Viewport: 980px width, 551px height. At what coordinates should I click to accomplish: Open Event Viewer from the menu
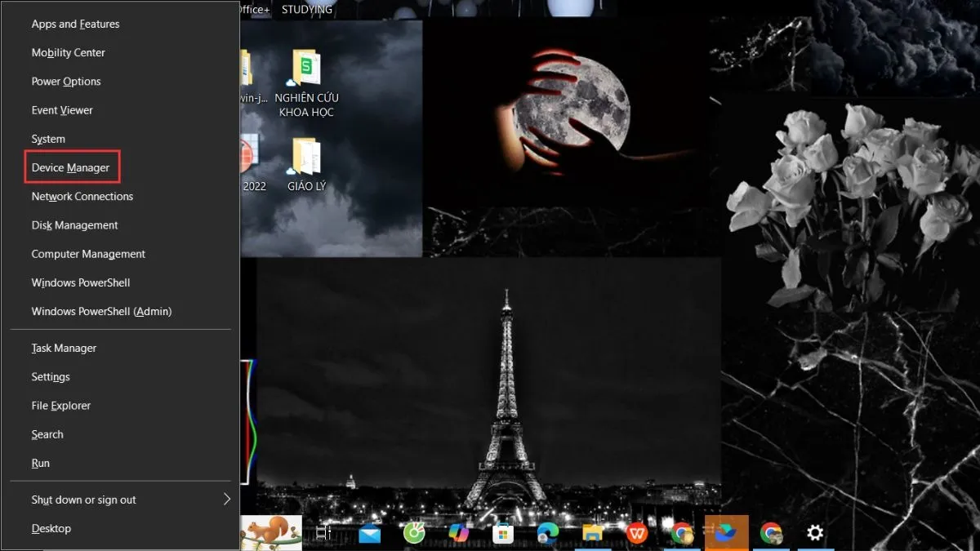click(61, 109)
